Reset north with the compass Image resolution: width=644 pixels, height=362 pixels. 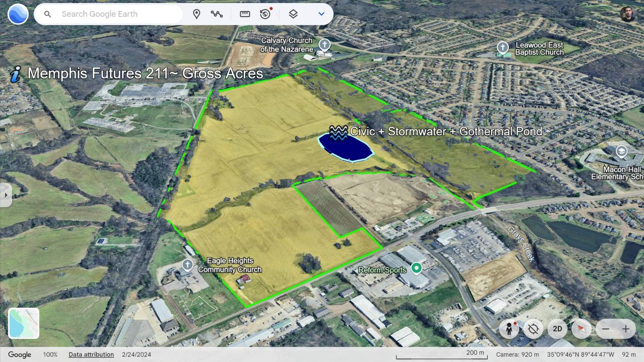[581, 329]
